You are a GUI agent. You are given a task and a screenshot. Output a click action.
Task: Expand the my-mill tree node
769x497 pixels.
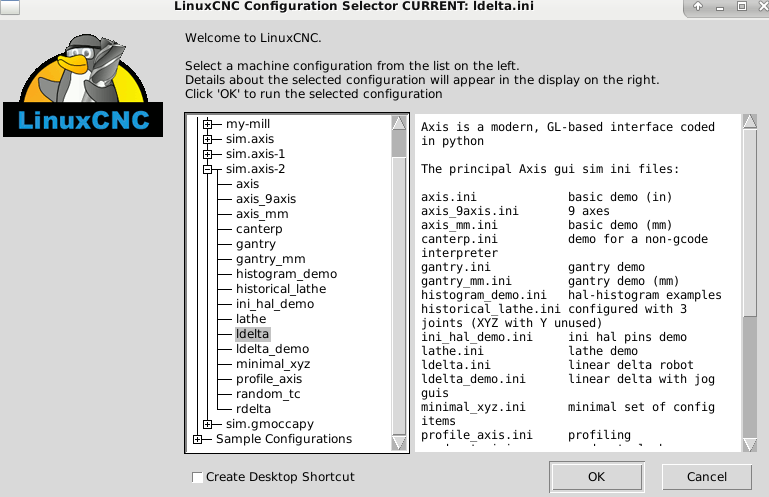207,124
